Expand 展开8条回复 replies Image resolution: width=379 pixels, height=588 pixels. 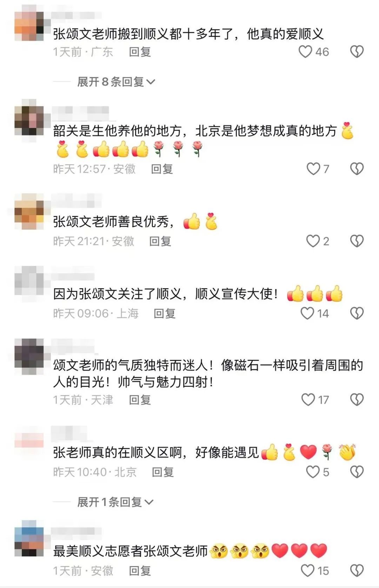[x=116, y=82]
